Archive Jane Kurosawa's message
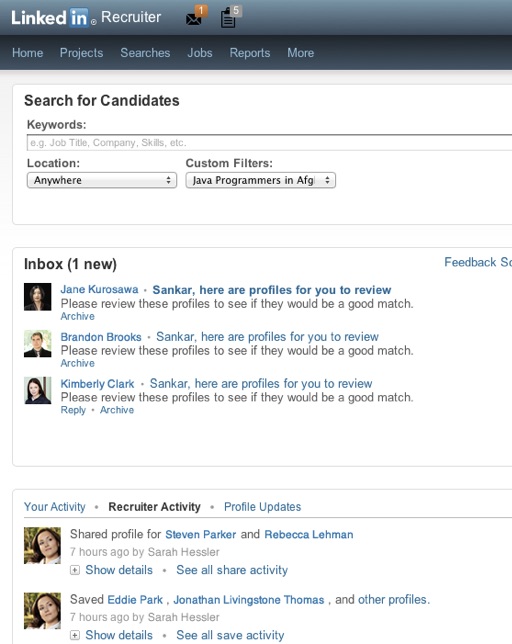This screenshot has height=644, width=512. coord(78,316)
